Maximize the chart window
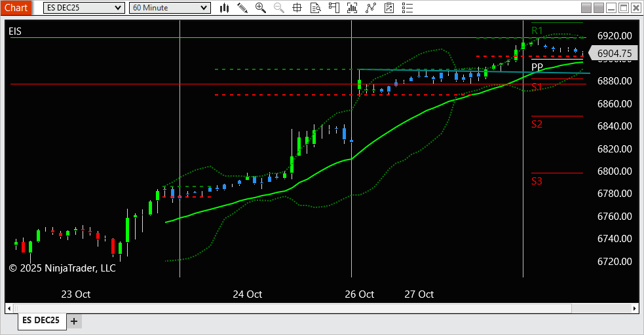 [x=624, y=8]
